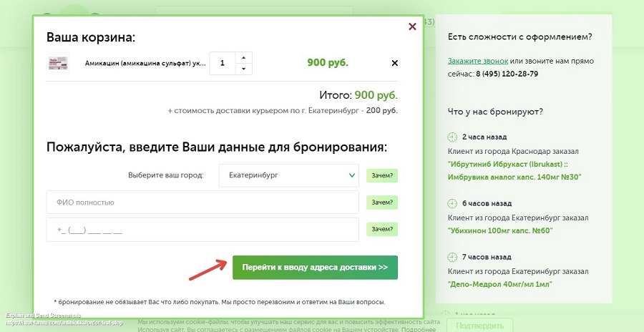Open the Амикацин product thumbnail

tap(59, 63)
